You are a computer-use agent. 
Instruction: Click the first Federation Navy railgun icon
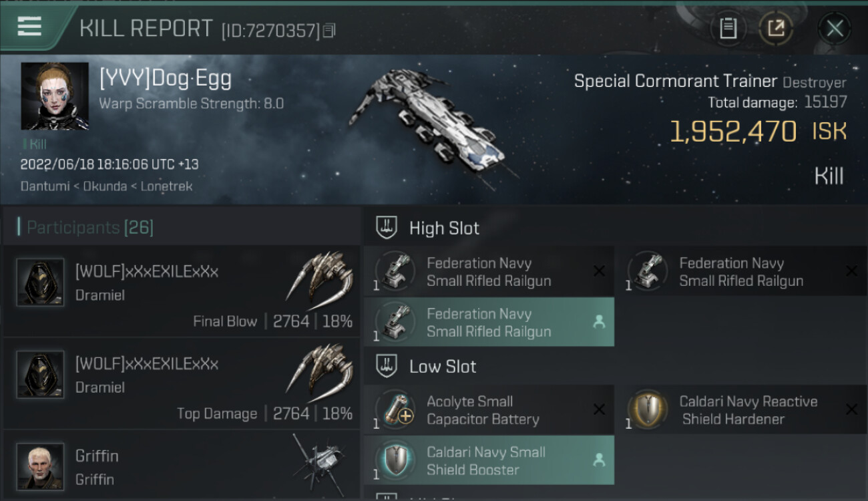point(396,271)
